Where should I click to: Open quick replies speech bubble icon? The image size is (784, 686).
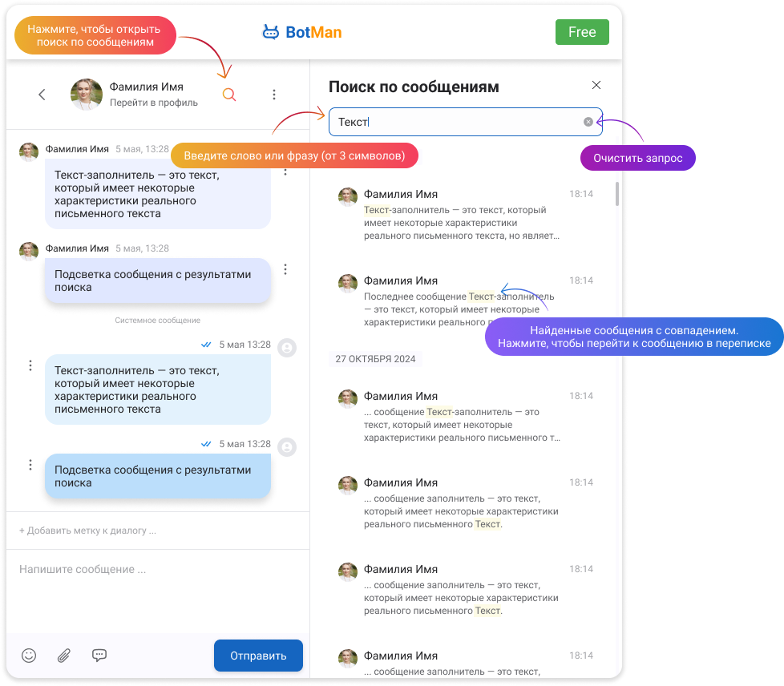[x=99, y=655]
